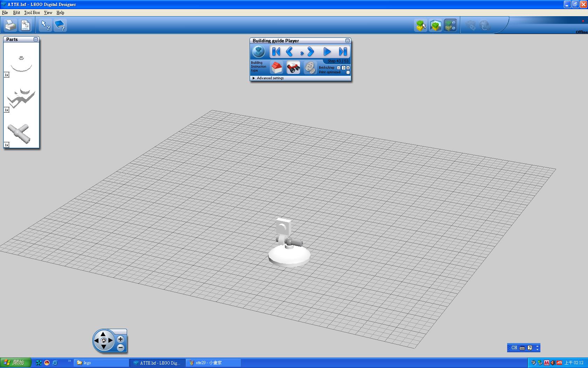Open the Windows Start button
The image size is (588, 368).
pos(15,363)
